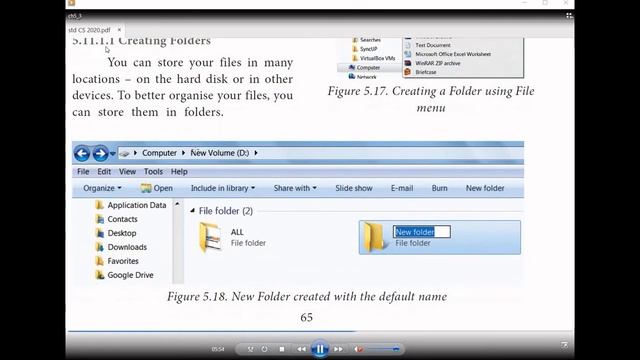Click New folder in the toolbar
640x360 pixels.
click(x=485, y=188)
